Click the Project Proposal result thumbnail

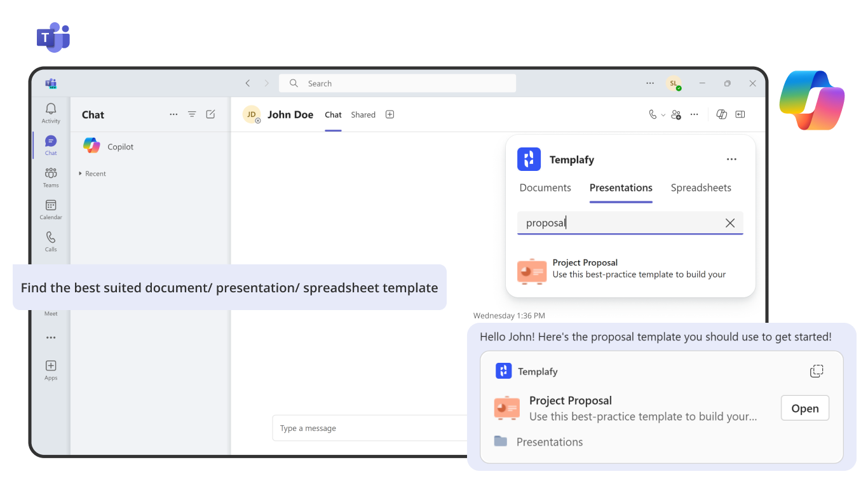pyautogui.click(x=532, y=271)
